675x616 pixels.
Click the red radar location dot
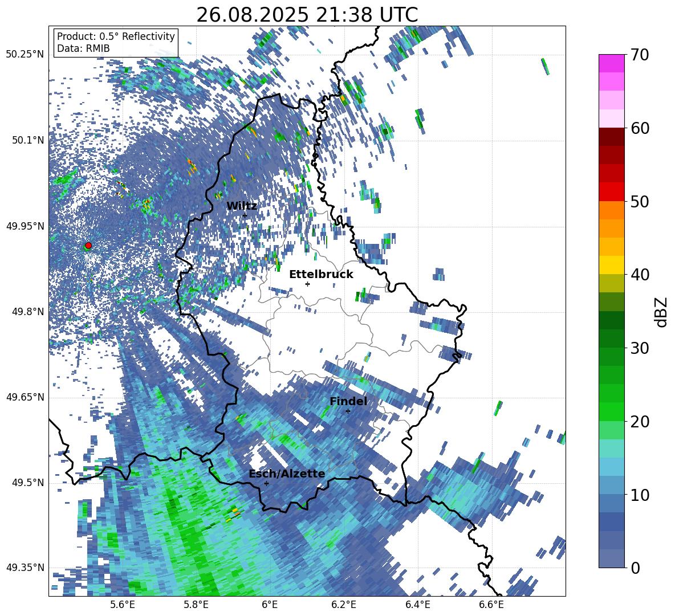[x=88, y=246]
